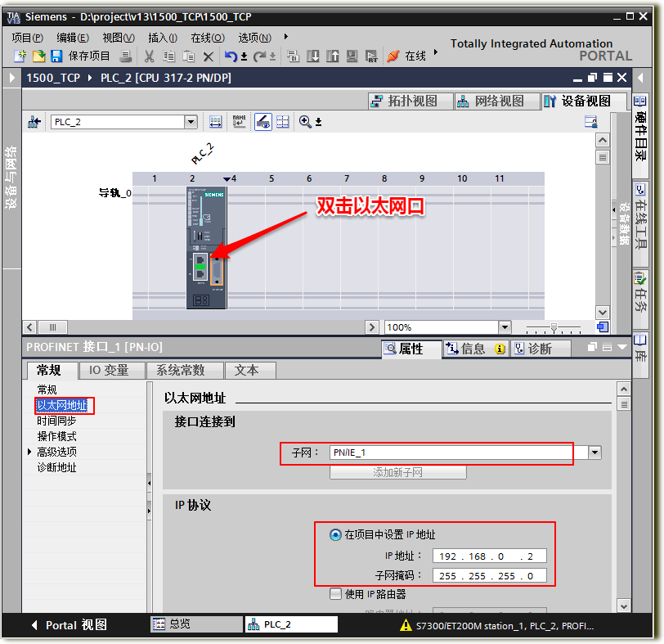Click the zoom magnifier icon
The height and width of the screenshot is (644, 664).
305,122
